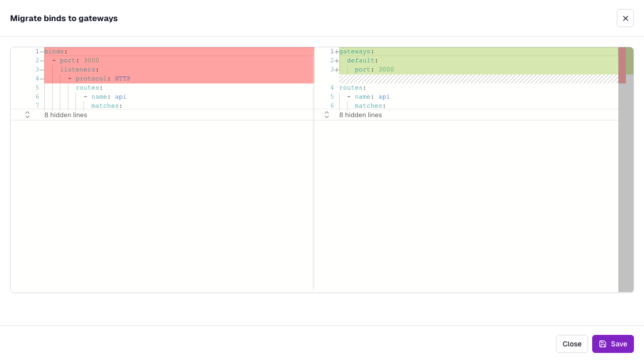This screenshot has height=362, width=644.
Task: Click line number 4 in right gutter
Action: [x=332, y=87]
